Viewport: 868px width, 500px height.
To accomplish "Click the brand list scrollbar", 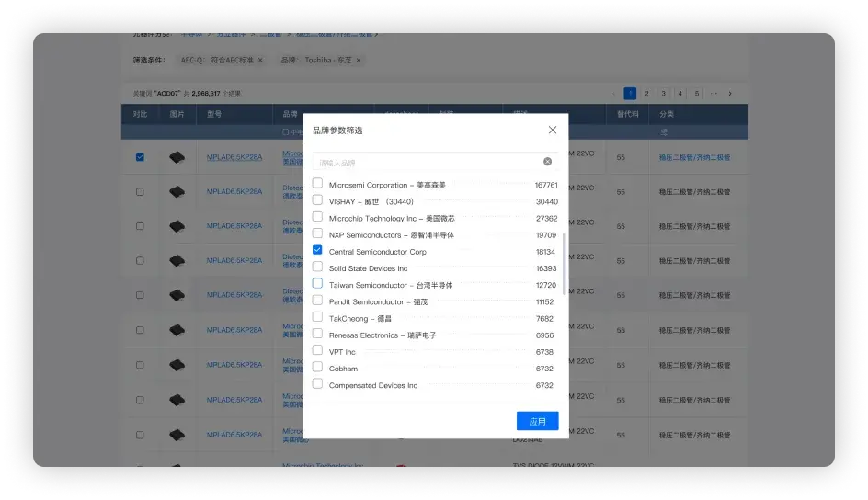I will click(x=564, y=264).
